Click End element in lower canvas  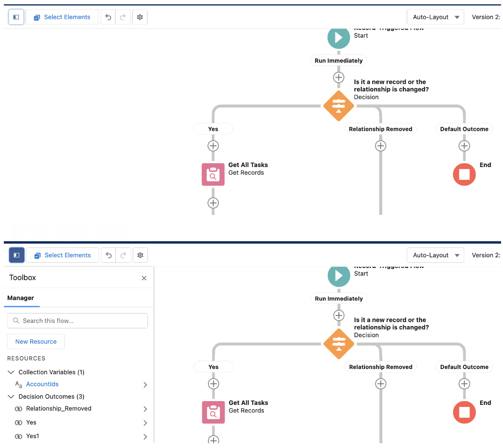pyautogui.click(x=464, y=412)
